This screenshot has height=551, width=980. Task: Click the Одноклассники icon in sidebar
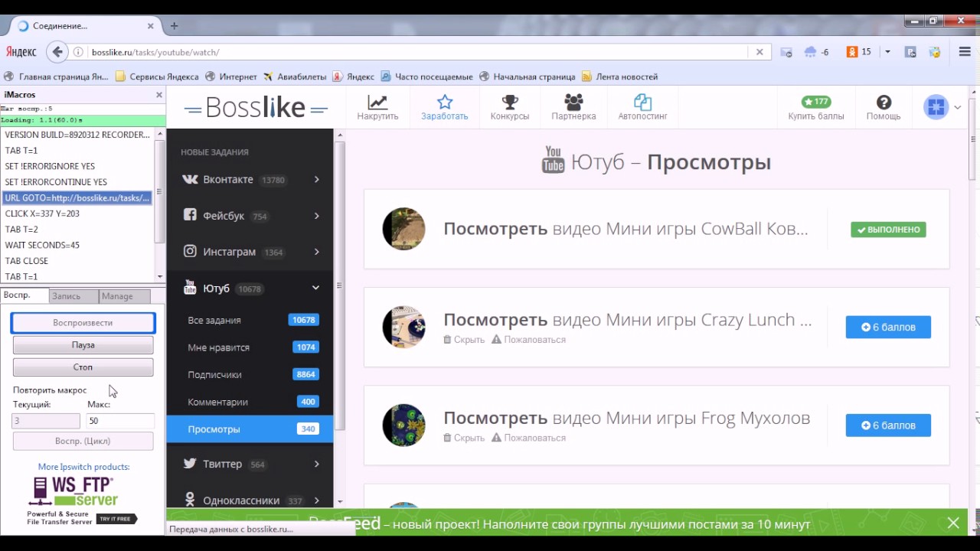click(x=190, y=500)
